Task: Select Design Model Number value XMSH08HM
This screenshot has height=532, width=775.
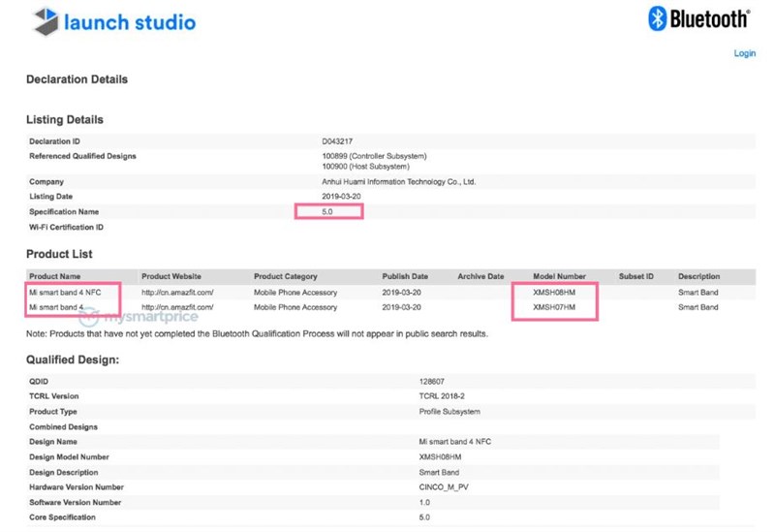Action: [x=440, y=456]
